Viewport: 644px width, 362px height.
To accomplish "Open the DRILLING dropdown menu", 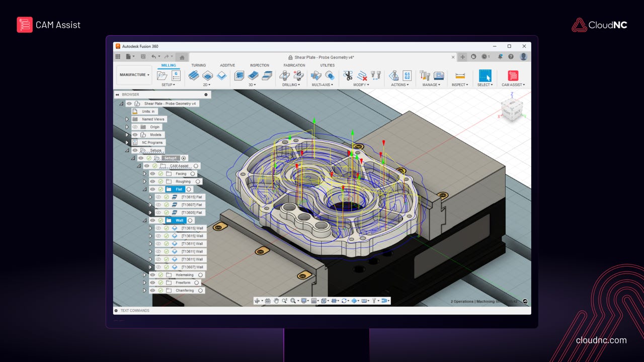I will [291, 85].
